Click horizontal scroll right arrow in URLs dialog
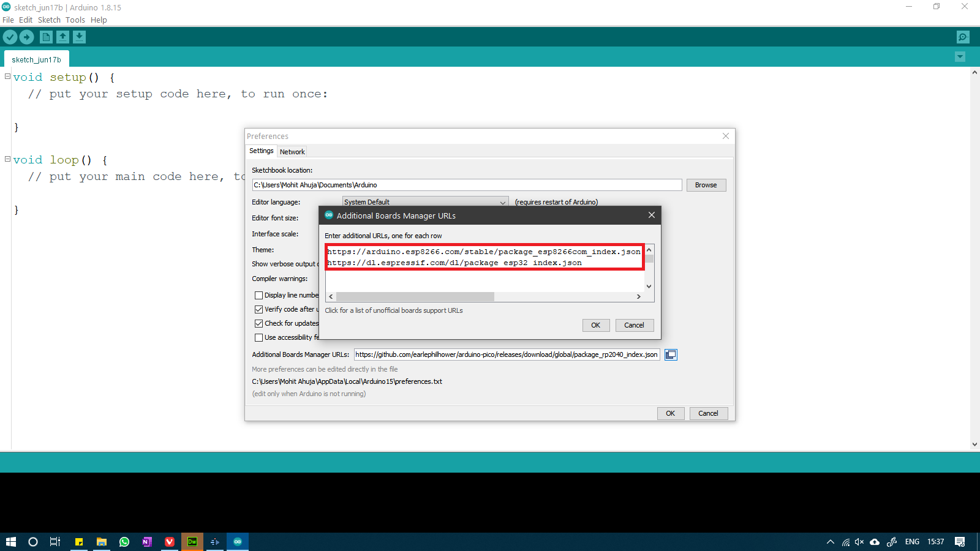The width and height of the screenshot is (980, 551). pos(638,296)
